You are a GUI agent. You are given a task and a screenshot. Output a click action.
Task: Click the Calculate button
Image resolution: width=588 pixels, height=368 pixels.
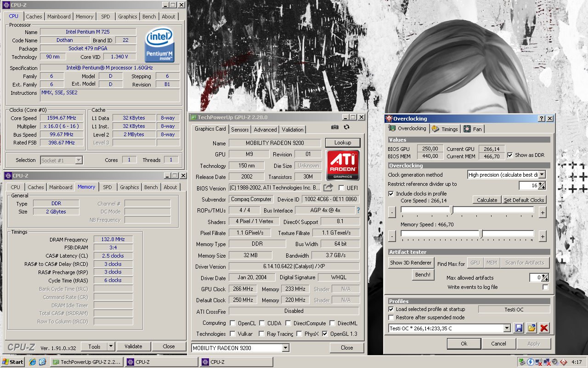click(x=487, y=200)
